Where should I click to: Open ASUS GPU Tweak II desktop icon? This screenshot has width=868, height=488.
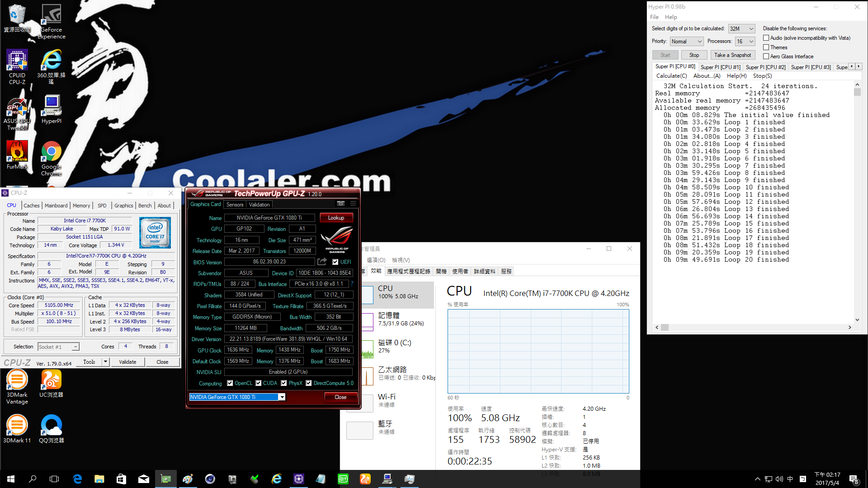click(17, 113)
